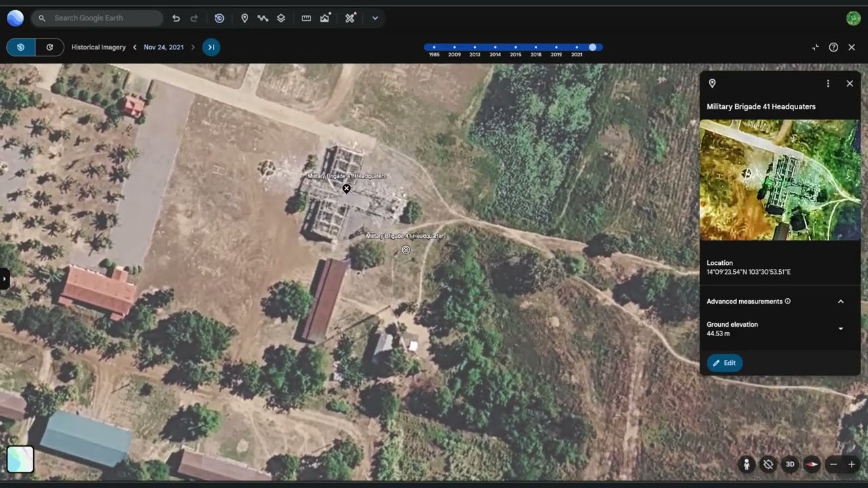Open the placemark thumbnail image
The width and height of the screenshot is (868, 488).
(780, 180)
